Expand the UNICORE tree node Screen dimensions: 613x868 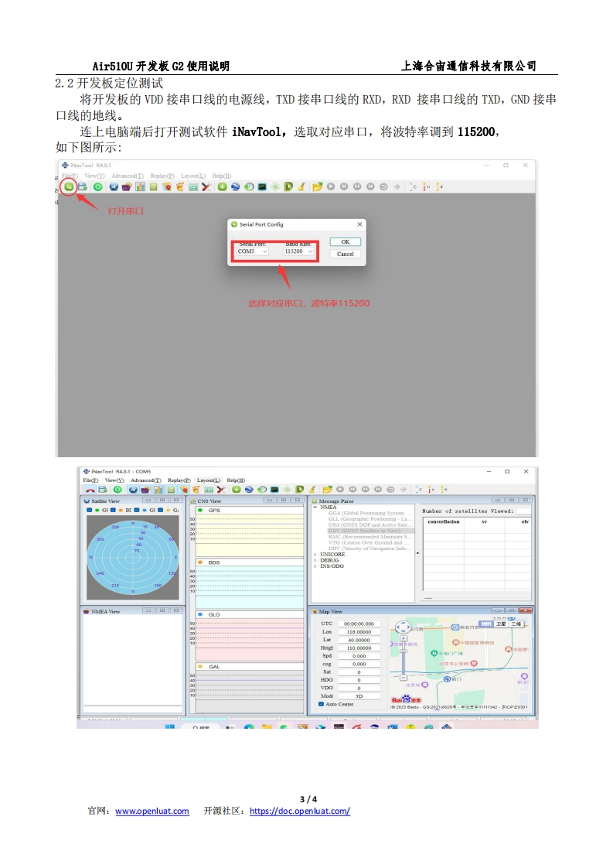(x=315, y=555)
